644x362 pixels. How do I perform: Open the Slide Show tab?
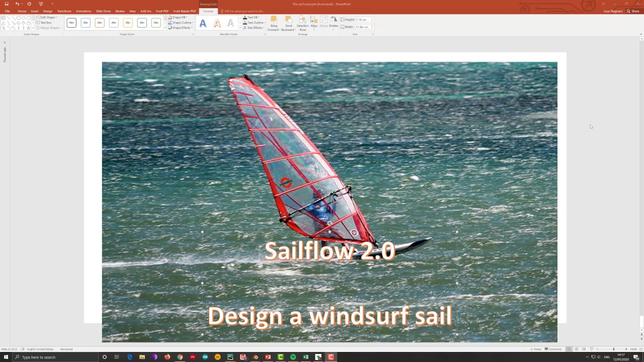[103, 11]
